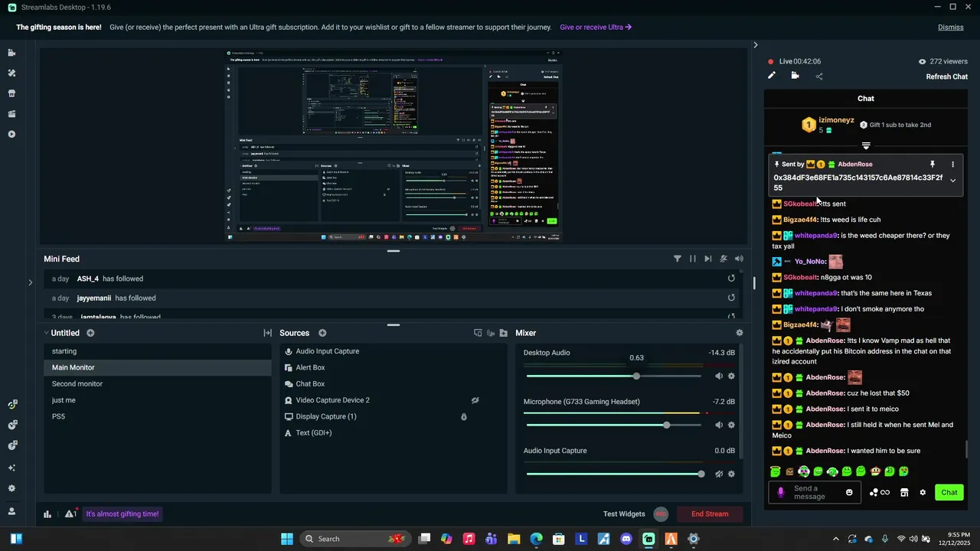980x551 pixels.
Task: Click the REC record button
Action: (x=661, y=514)
